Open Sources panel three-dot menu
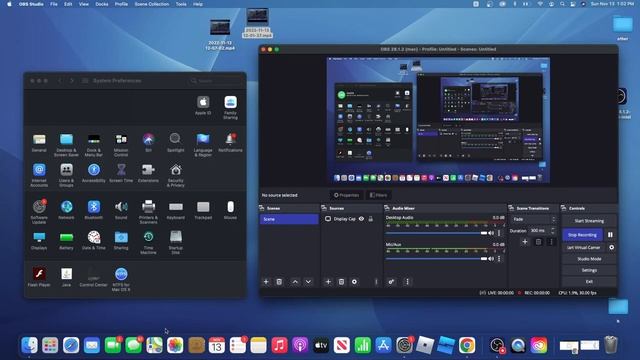This screenshot has height=360, width=640. [x=376, y=282]
